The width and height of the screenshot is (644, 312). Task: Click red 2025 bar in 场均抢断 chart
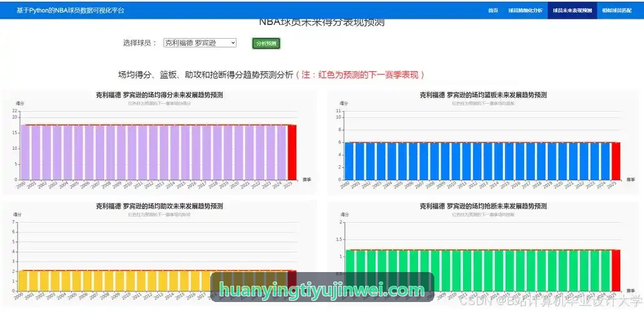tap(616, 270)
